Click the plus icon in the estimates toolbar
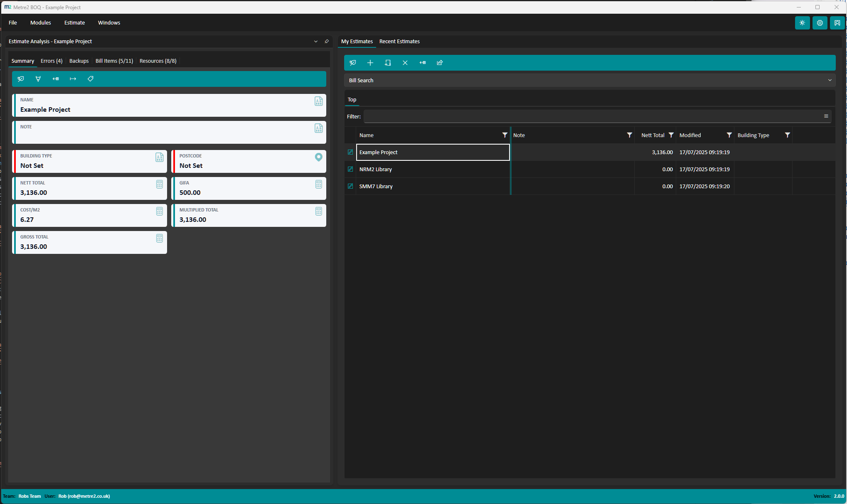 pos(370,63)
